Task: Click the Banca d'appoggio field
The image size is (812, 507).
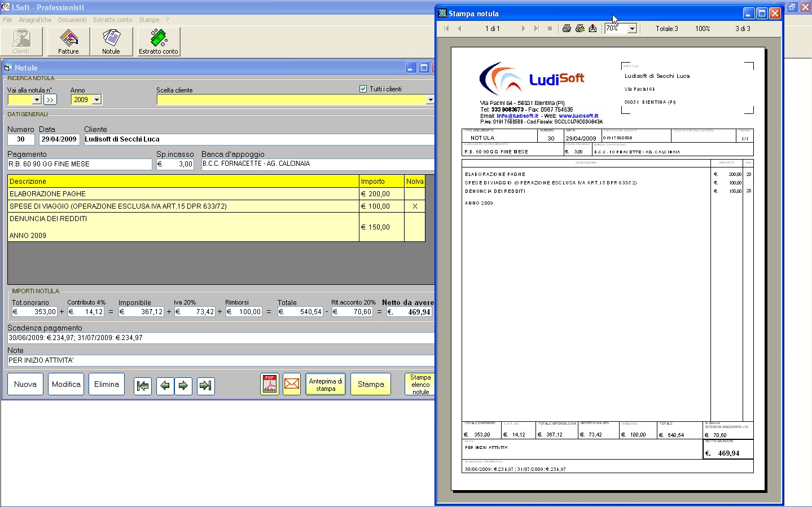Action: point(318,164)
